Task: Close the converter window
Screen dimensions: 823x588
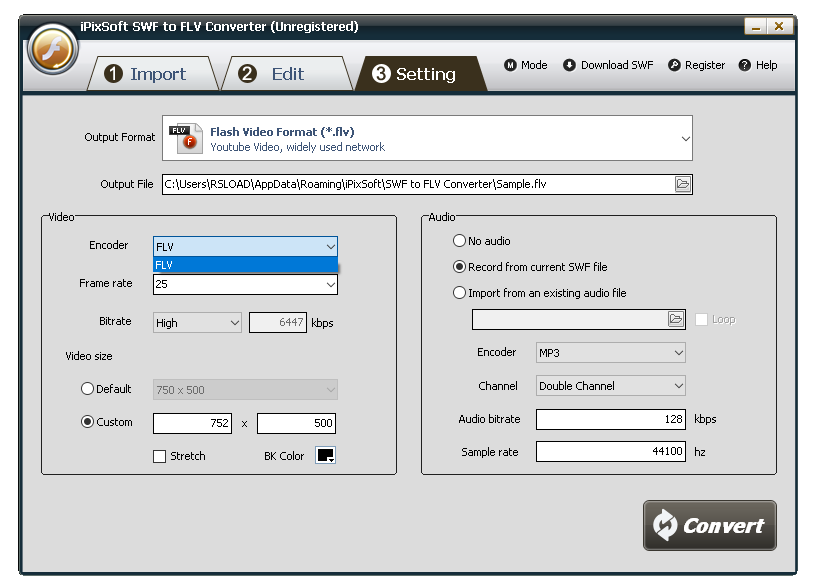Action: click(x=779, y=26)
